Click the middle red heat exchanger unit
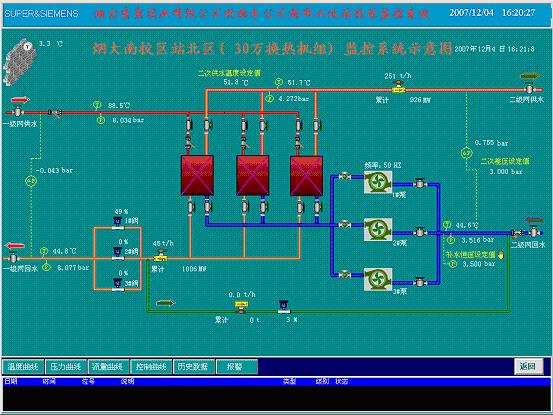The image size is (553, 415). 253,175
